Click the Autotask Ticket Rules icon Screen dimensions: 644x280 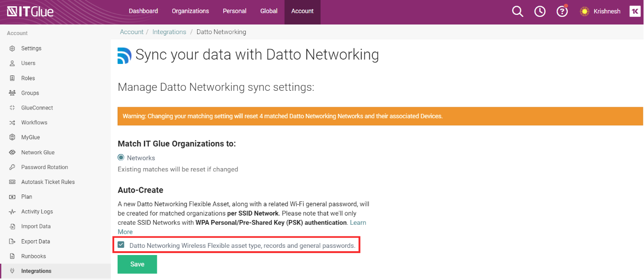pyautogui.click(x=12, y=182)
